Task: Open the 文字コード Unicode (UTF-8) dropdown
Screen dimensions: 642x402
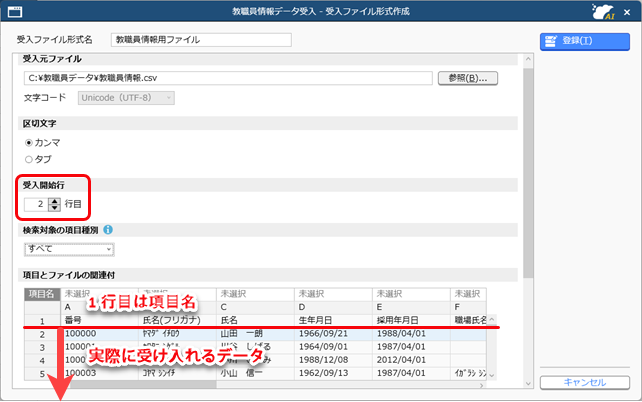Action: click(126, 98)
